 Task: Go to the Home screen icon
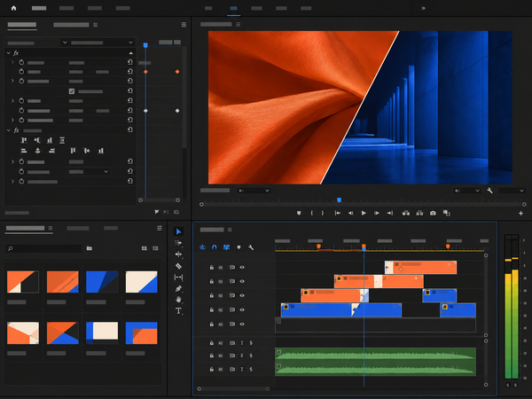tap(13, 8)
